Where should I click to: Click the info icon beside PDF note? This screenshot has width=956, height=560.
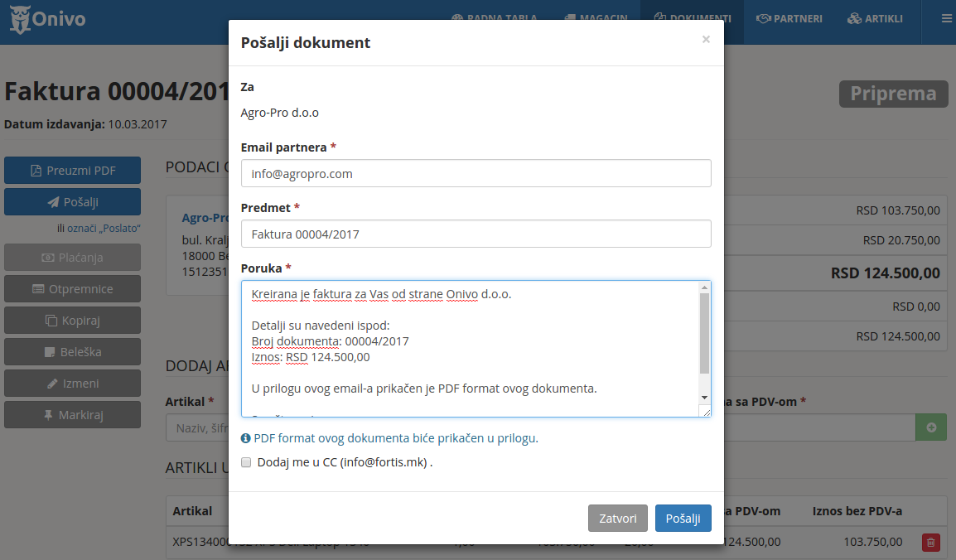click(x=246, y=438)
